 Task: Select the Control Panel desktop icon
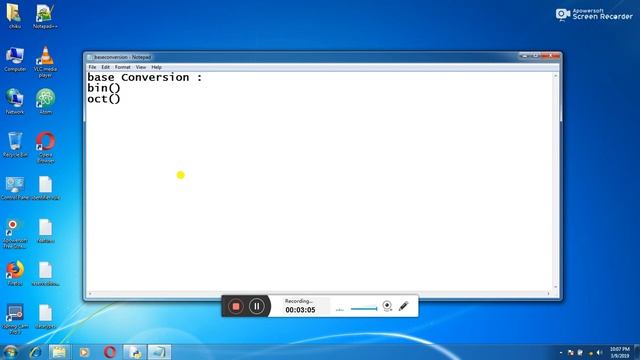(x=15, y=188)
